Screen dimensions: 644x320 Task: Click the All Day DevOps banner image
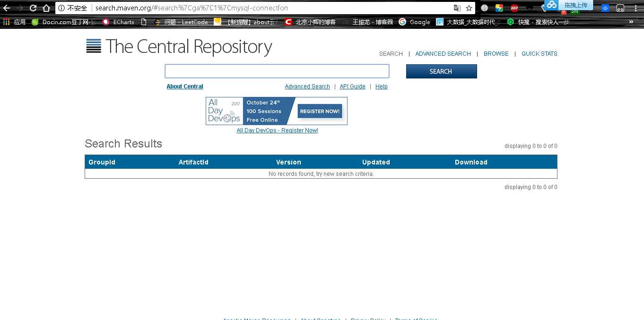coord(276,111)
